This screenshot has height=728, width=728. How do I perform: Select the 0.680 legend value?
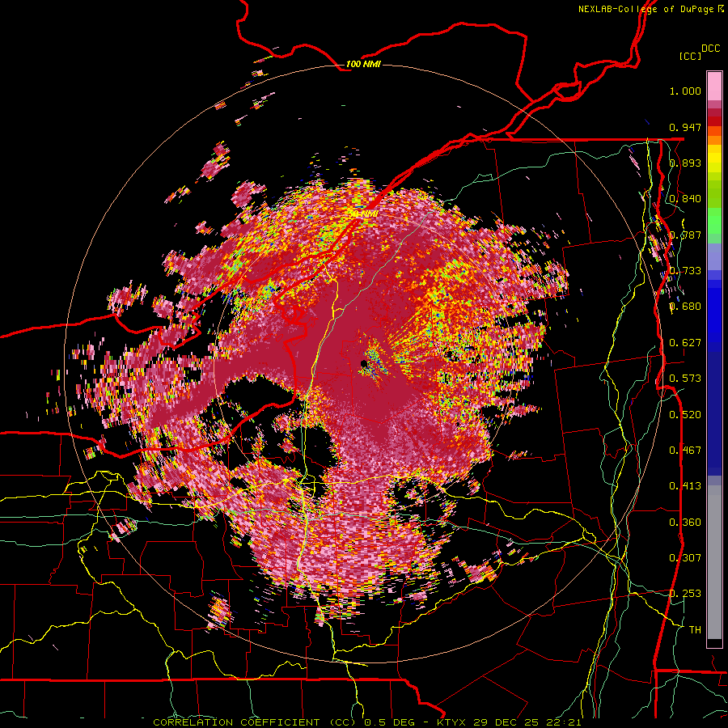pyautogui.click(x=685, y=307)
